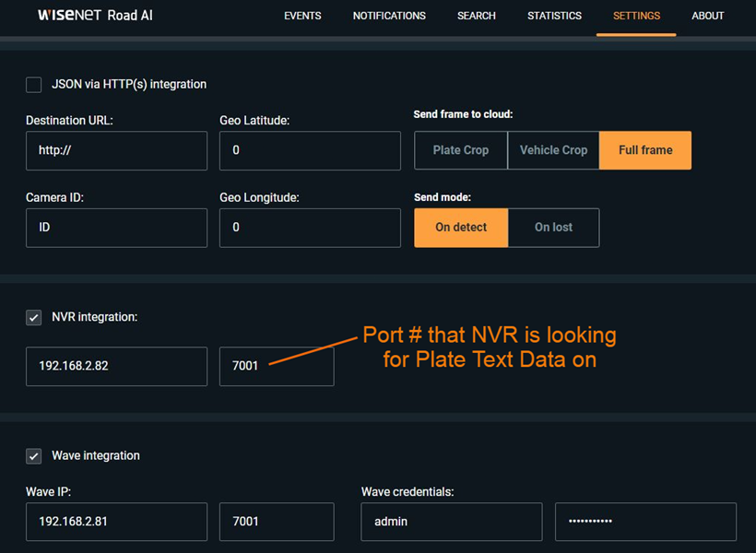Click the Camera ID label
The height and width of the screenshot is (553, 756).
click(x=55, y=197)
